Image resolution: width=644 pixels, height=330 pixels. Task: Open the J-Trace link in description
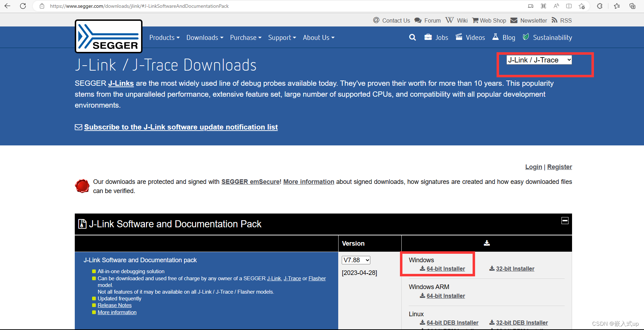point(292,278)
